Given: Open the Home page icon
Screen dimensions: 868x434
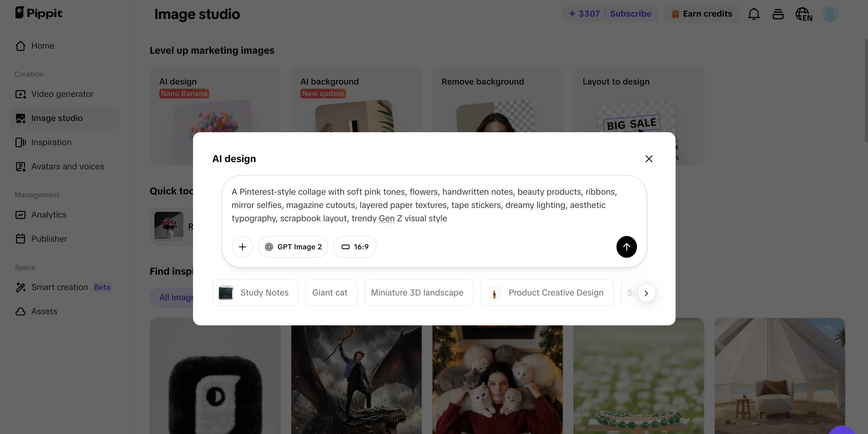Looking at the screenshot, I should click(x=21, y=46).
